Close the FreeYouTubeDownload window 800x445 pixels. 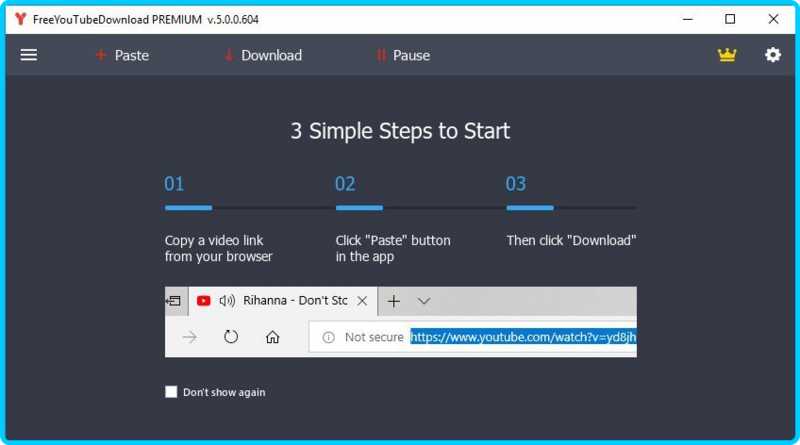[x=773, y=19]
